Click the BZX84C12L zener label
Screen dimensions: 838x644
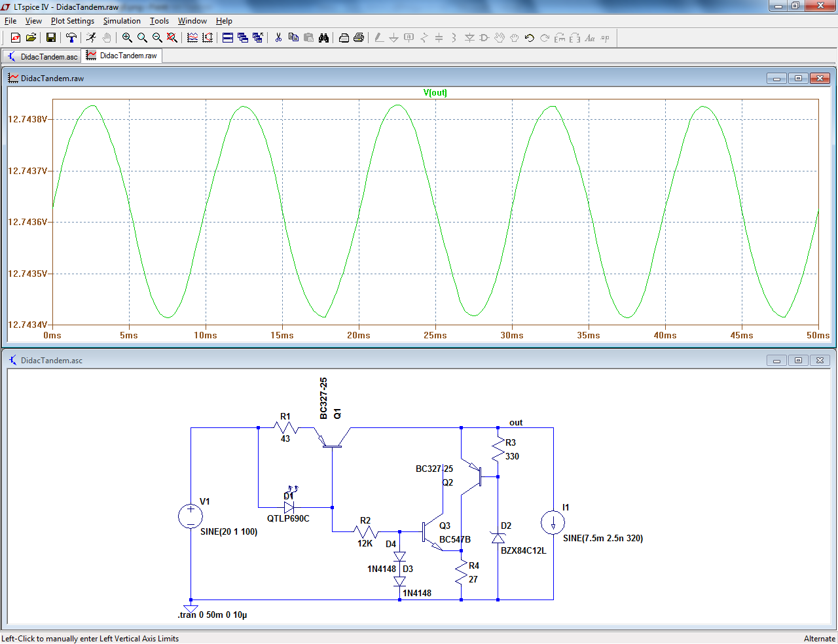click(x=523, y=550)
